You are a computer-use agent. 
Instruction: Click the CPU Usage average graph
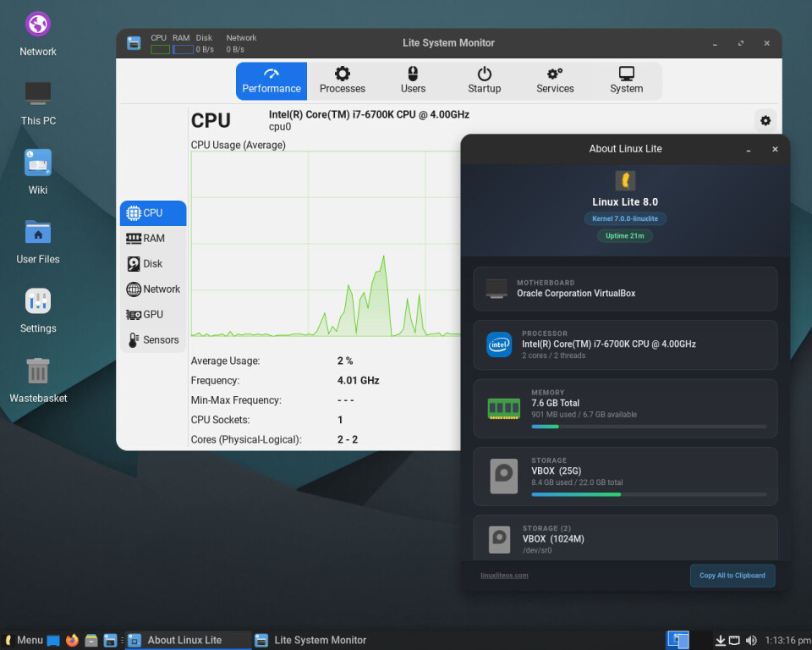point(325,244)
